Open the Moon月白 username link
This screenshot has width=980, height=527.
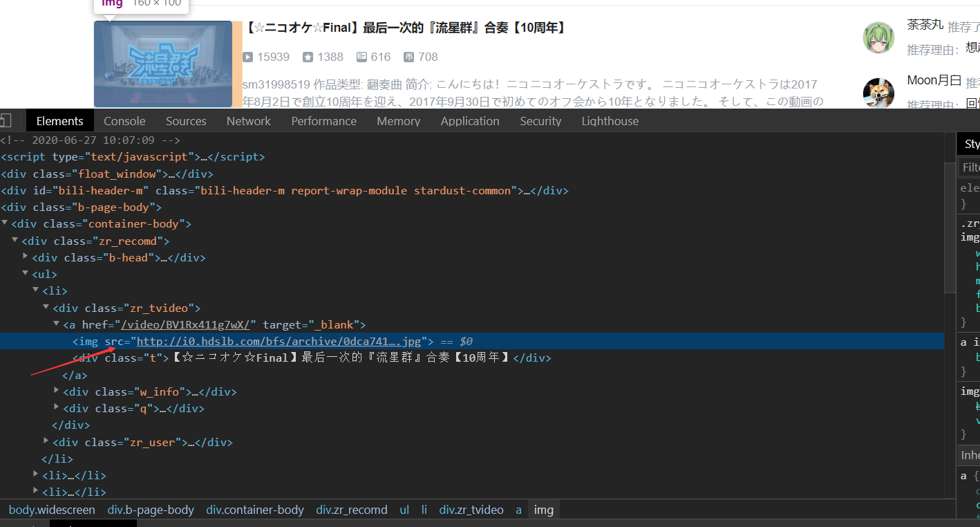point(934,80)
